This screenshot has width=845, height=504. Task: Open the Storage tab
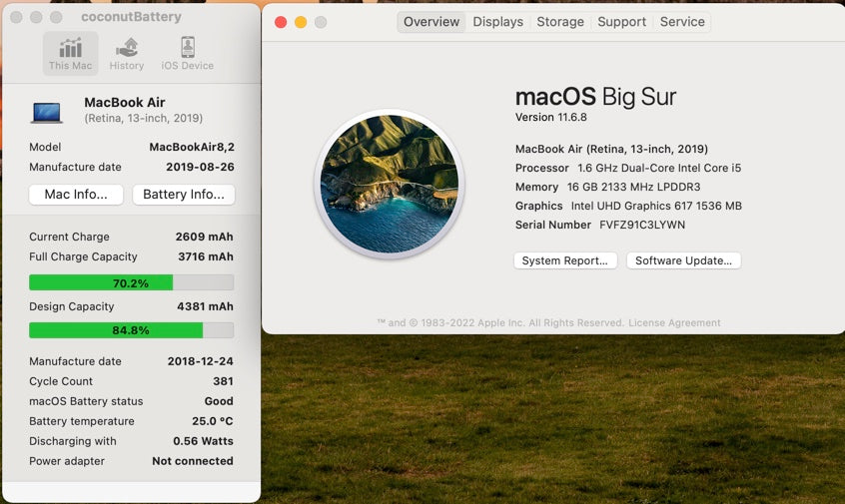pyautogui.click(x=560, y=22)
